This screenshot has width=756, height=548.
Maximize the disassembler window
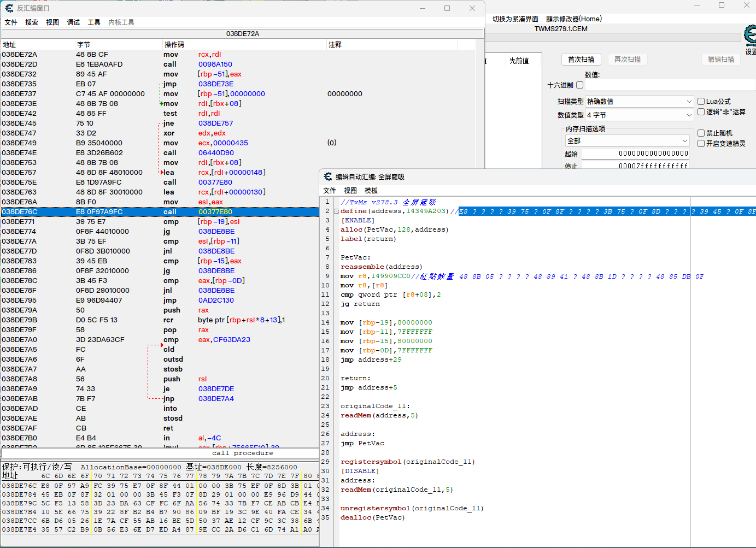(447, 8)
